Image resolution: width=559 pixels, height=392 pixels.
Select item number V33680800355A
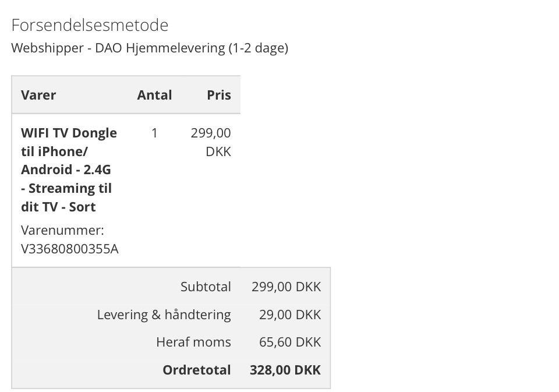(x=69, y=249)
